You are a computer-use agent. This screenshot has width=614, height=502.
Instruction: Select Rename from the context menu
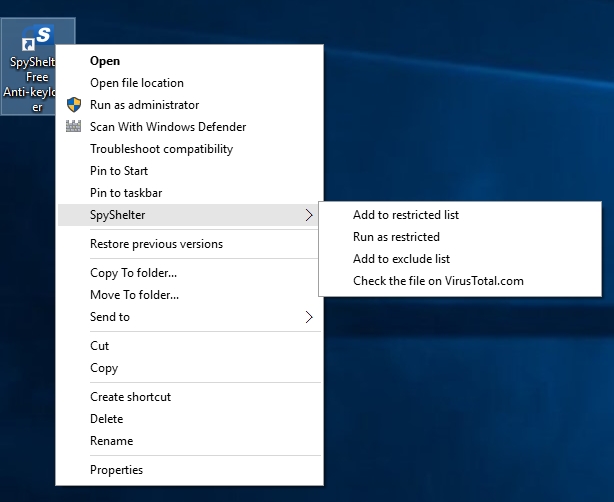point(190,441)
